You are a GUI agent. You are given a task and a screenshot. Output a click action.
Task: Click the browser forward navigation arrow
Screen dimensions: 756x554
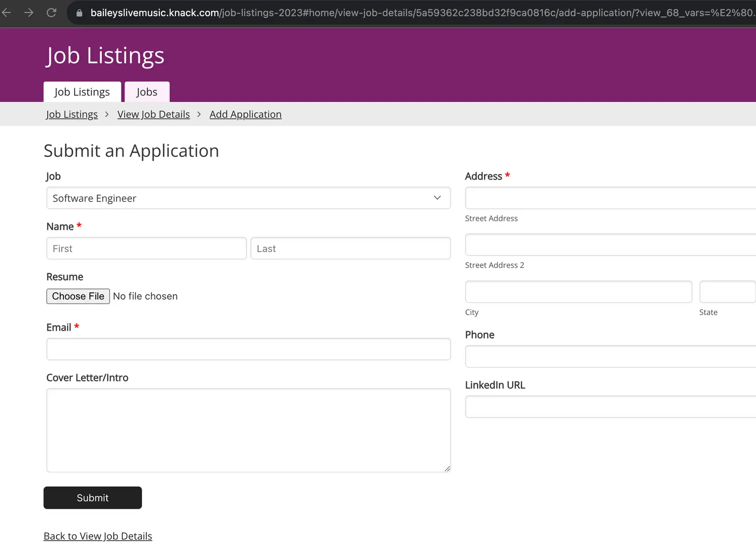click(x=29, y=13)
